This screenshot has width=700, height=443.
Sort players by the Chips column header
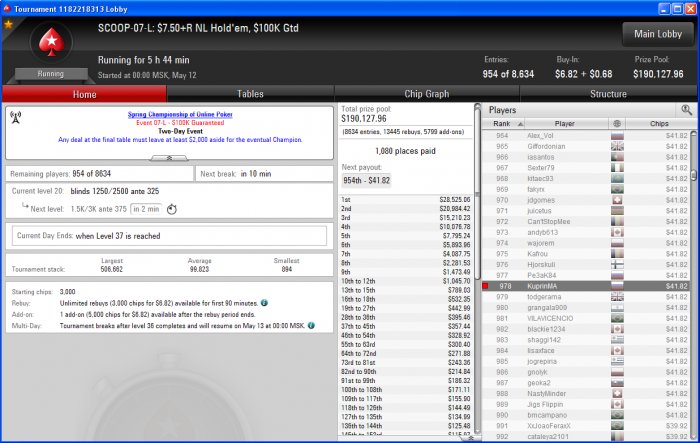[x=659, y=124]
